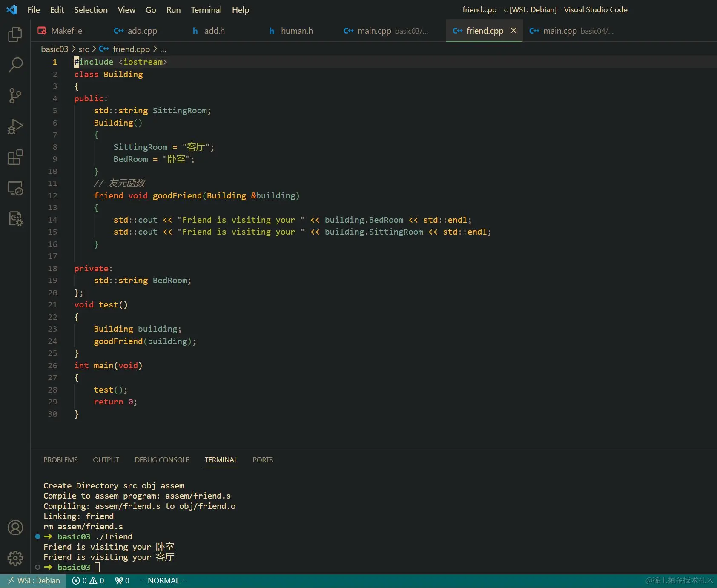Switch to the PROBLEMS panel tab
717x588 pixels.
tap(60, 460)
